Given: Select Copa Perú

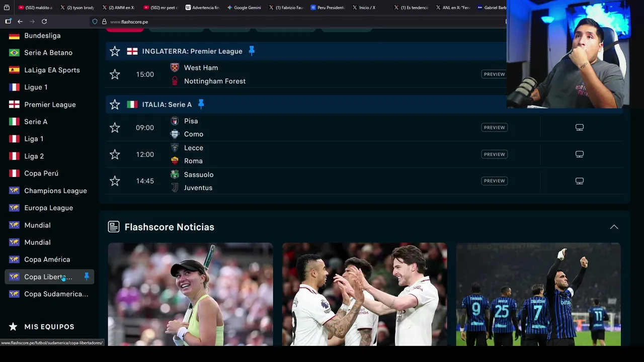Looking at the screenshot, I should (x=41, y=173).
